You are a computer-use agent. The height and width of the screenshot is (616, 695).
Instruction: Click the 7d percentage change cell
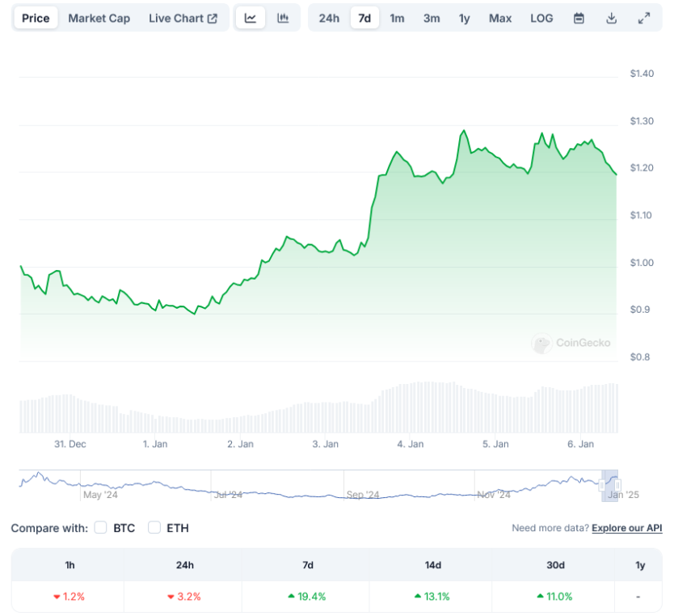307,597
